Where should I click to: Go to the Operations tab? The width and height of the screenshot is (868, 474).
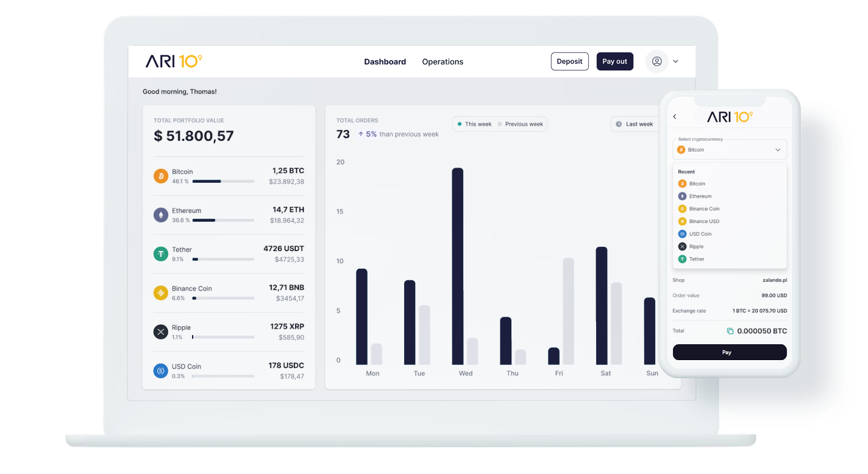(443, 62)
